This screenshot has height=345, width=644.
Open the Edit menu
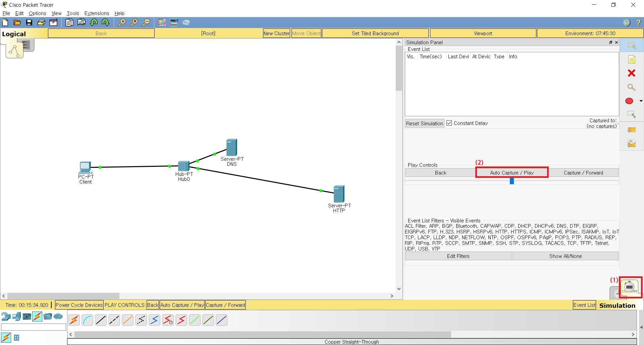click(19, 13)
